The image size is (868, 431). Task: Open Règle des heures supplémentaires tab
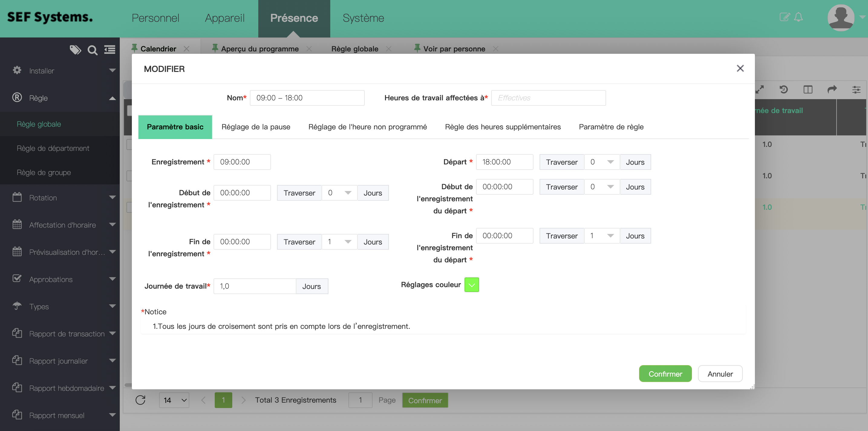pos(503,127)
